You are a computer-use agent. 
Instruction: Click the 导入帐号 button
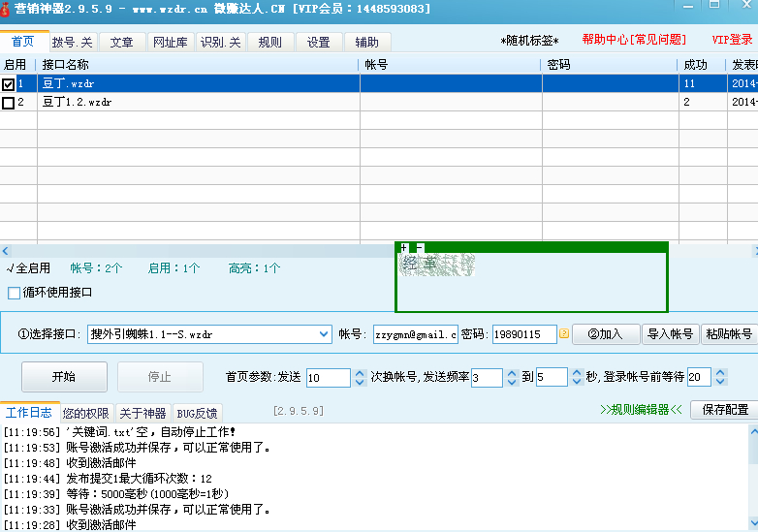(x=670, y=334)
